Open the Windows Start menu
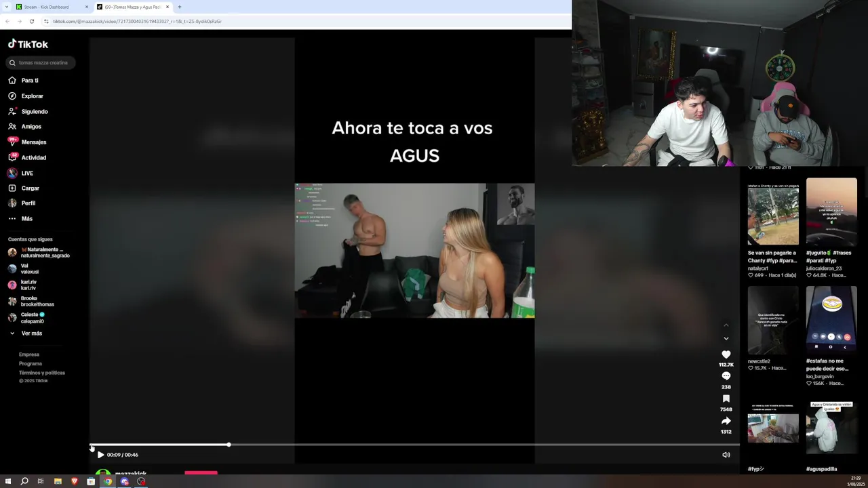This screenshot has width=868, height=488. [8, 481]
